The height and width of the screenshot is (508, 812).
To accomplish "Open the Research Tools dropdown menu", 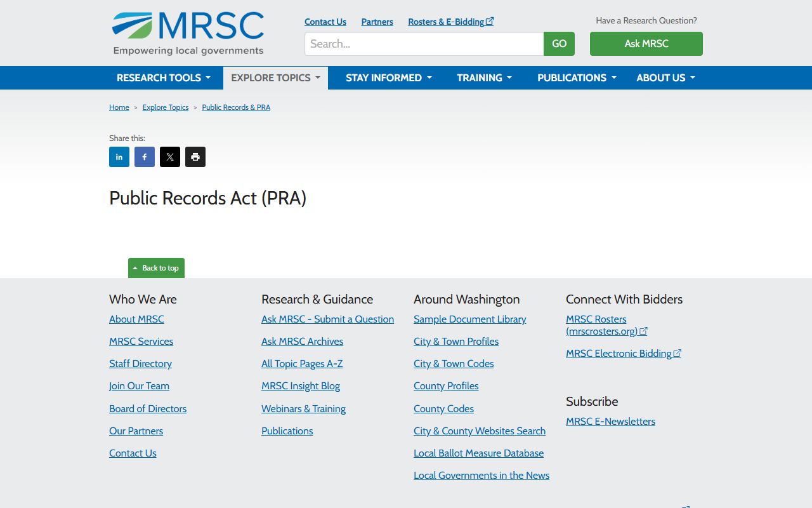I will point(164,77).
